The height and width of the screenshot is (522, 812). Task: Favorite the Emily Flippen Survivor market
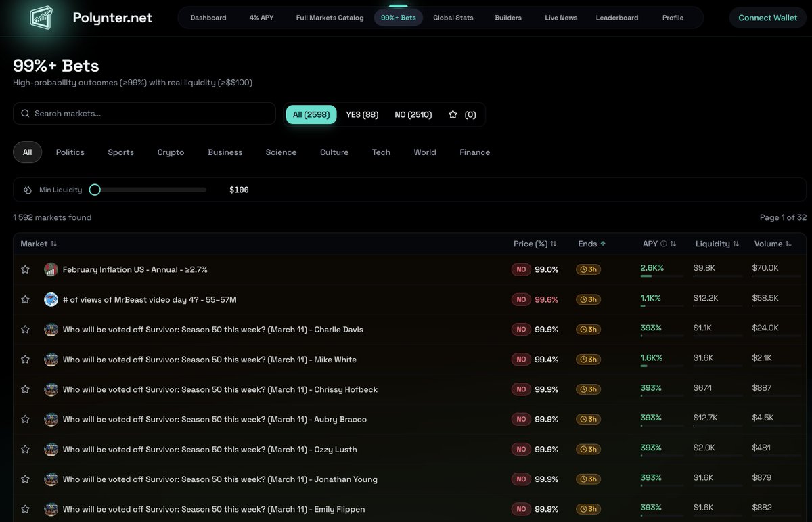click(25, 509)
